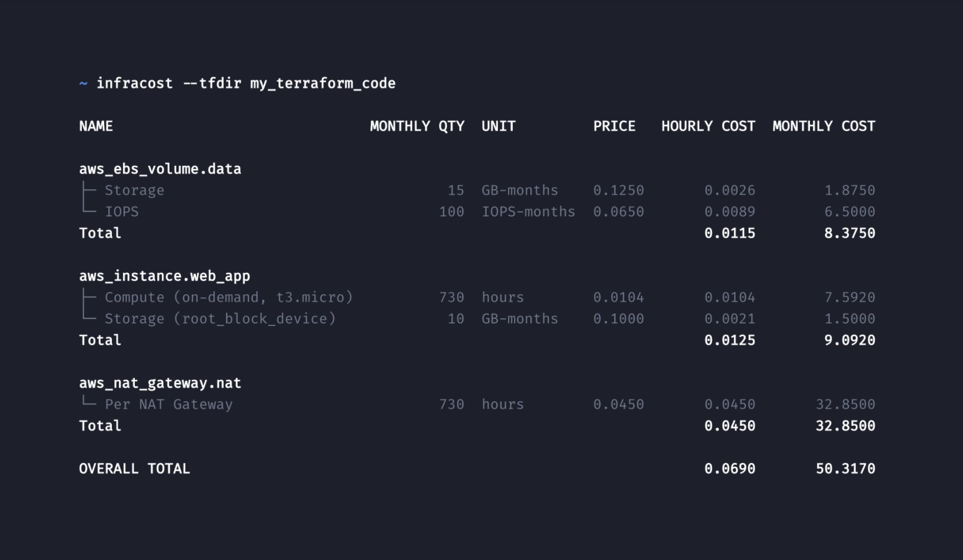Click the IOPS-months unit text
The width and height of the screenshot is (963, 560).
pos(528,212)
